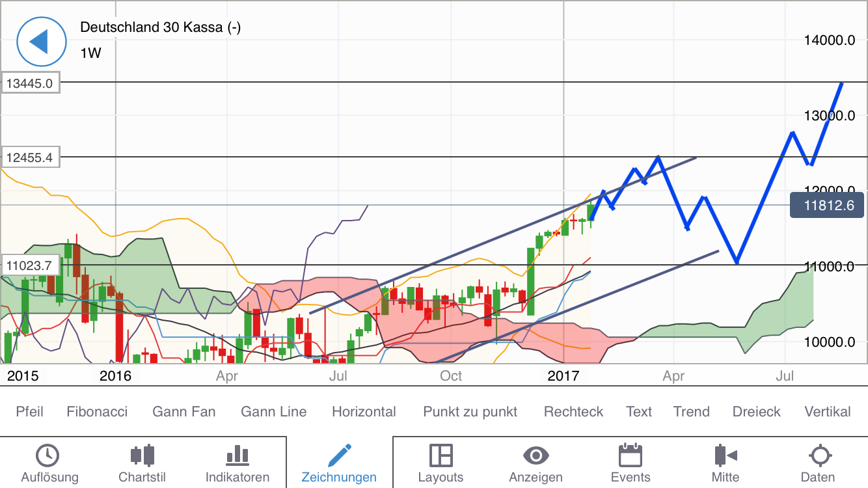868x488 pixels.
Task: Choose the Dreieck triangle tool
Action: [756, 411]
